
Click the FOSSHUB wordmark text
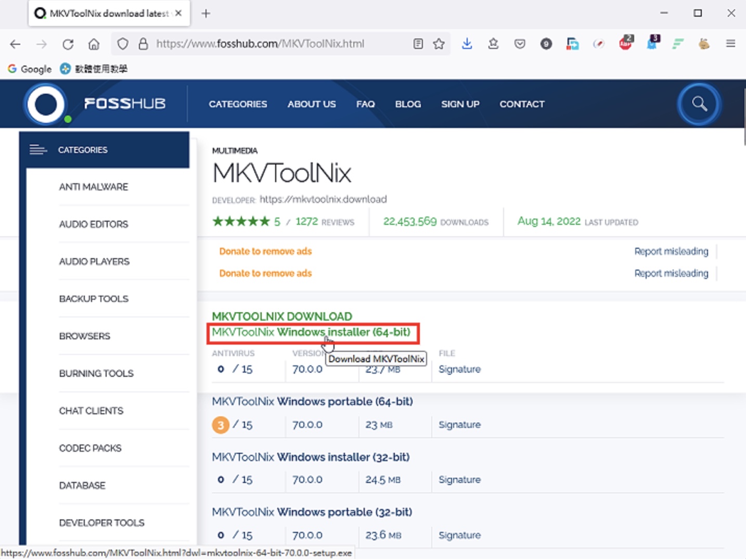(x=125, y=104)
